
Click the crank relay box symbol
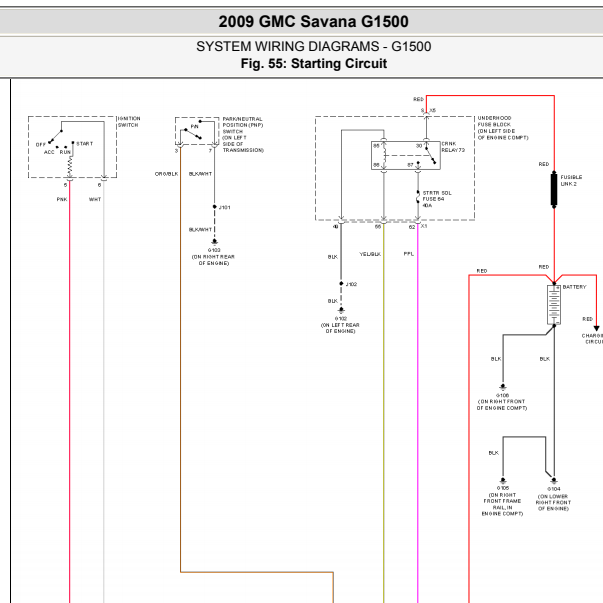click(406, 155)
